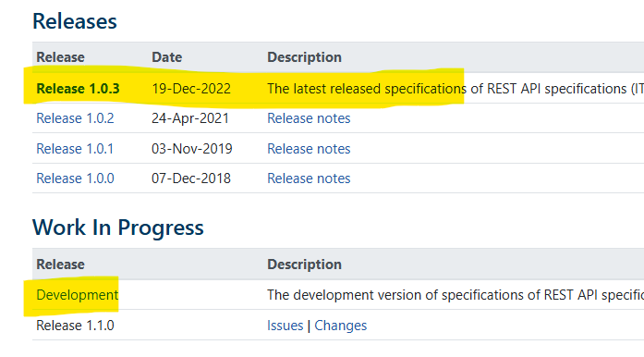644x357 pixels.
Task: View Release notes for Release 1.0.0
Action: [x=309, y=178]
